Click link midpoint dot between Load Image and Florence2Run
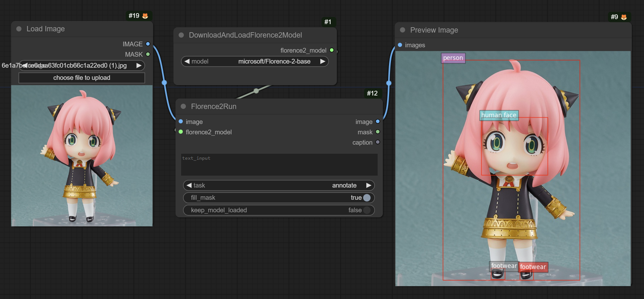Viewport: 644px width, 299px height. 164,83
